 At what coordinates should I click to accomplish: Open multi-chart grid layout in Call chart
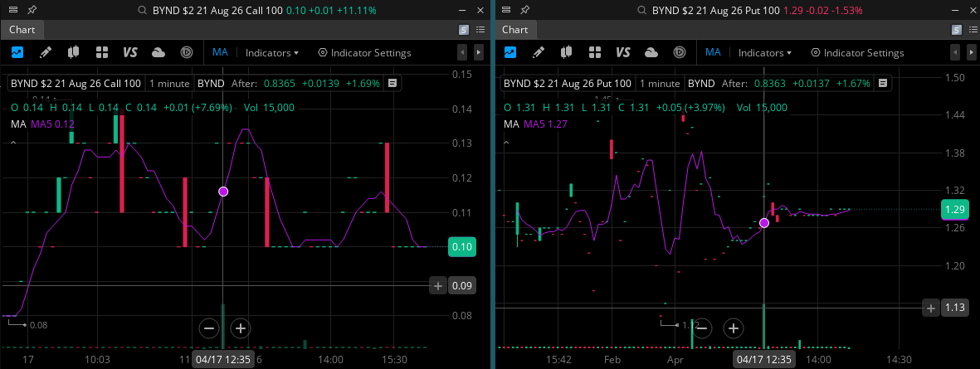[102, 52]
